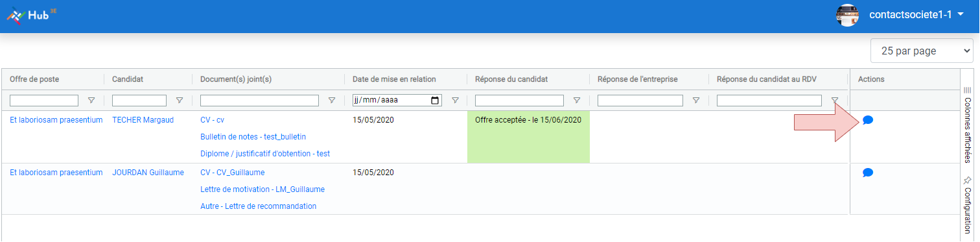The width and height of the screenshot is (980, 242).
Task: Sort by Date de mise en relation header
Action: click(x=394, y=79)
